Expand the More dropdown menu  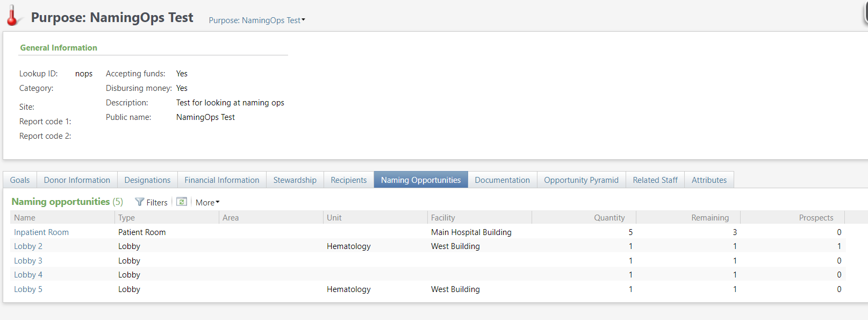coord(207,203)
